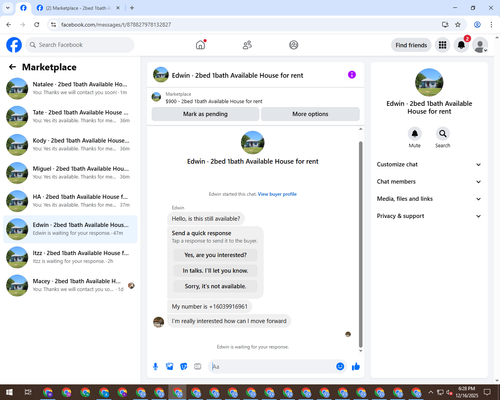This screenshot has height=400, width=500.
Task: Open the account avatar menu
Action: click(x=480, y=45)
